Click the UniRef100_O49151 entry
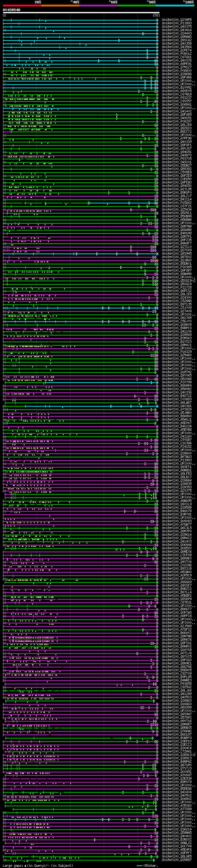The width and height of the screenshot is (197, 868). tap(177, 118)
